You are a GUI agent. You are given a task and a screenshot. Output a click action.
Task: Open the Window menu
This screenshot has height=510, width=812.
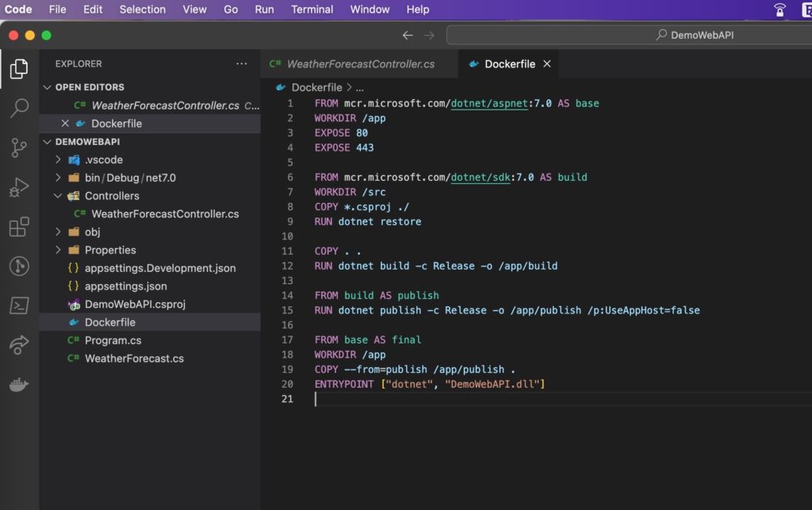tap(370, 10)
